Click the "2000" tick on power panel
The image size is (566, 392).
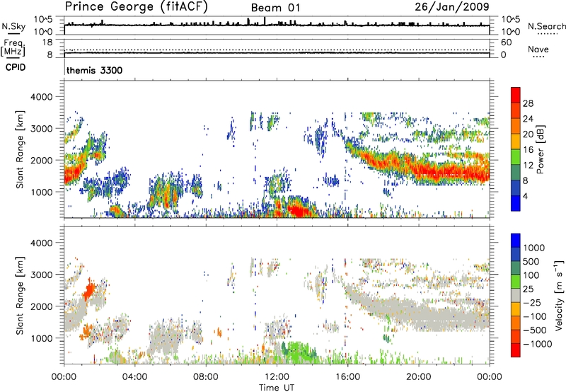pos(42,160)
